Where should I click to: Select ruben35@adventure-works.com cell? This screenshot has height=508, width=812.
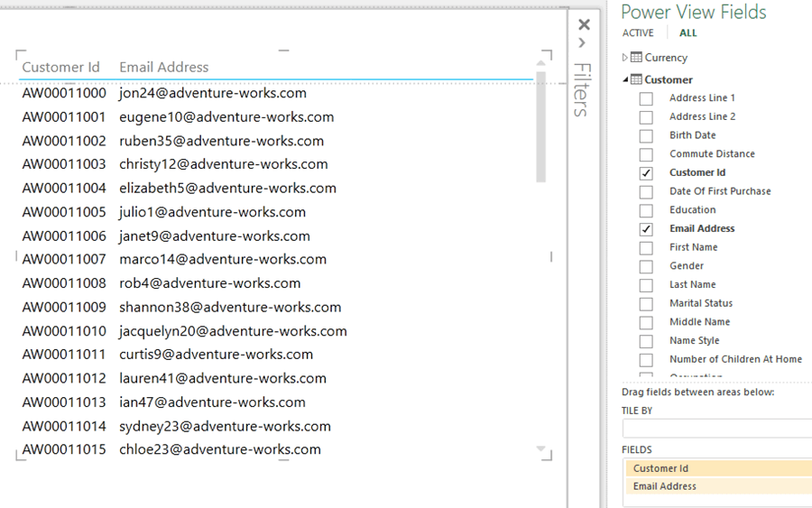[x=221, y=141]
